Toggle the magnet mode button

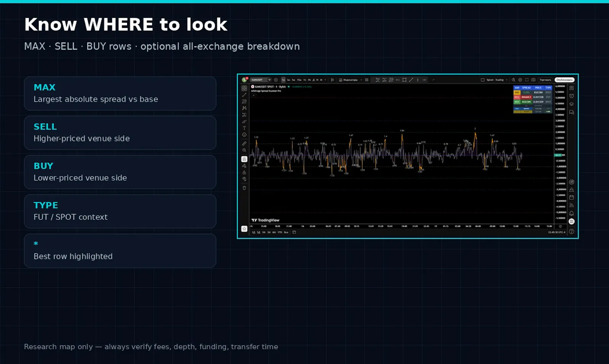coord(244,159)
